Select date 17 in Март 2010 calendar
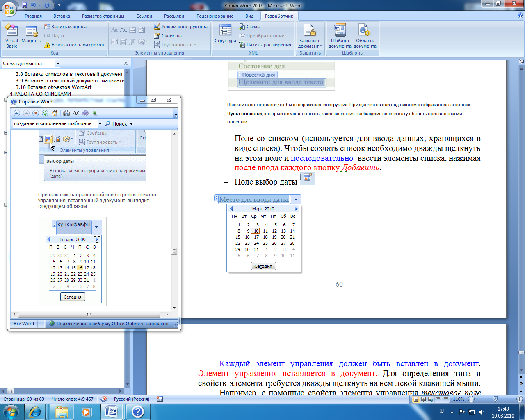 click(256, 237)
